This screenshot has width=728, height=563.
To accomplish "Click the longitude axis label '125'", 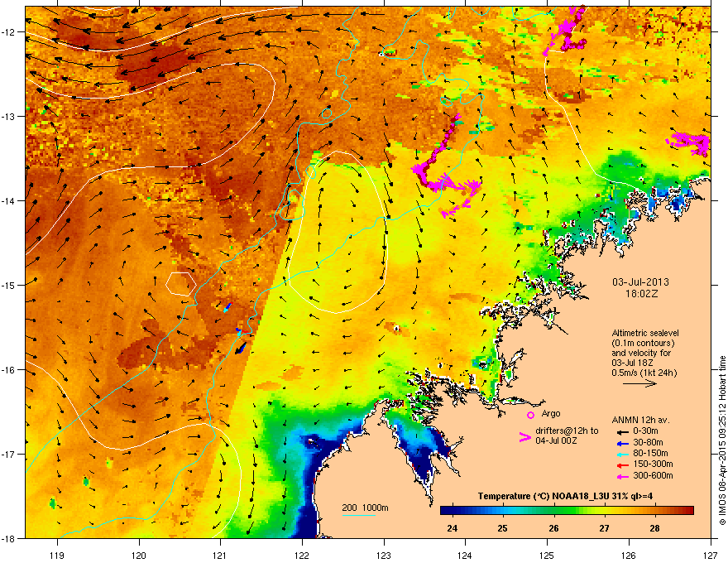I will pyautogui.click(x=547, y=555).
